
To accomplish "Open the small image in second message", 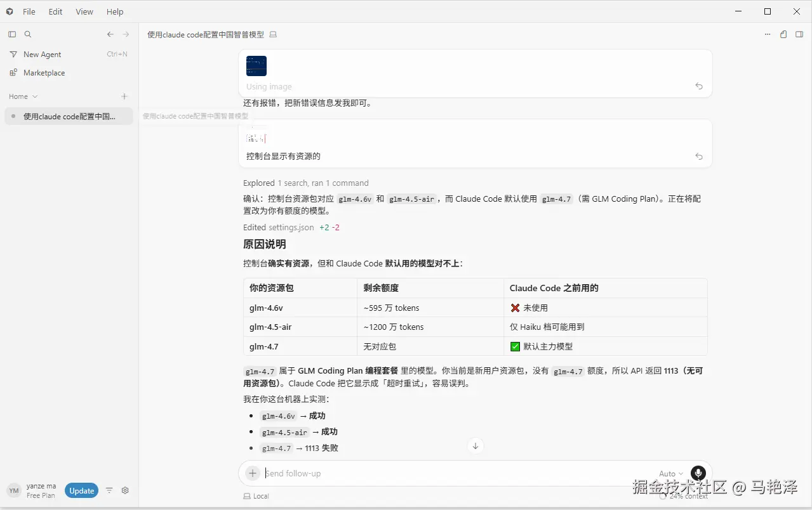I will (256, 137).
